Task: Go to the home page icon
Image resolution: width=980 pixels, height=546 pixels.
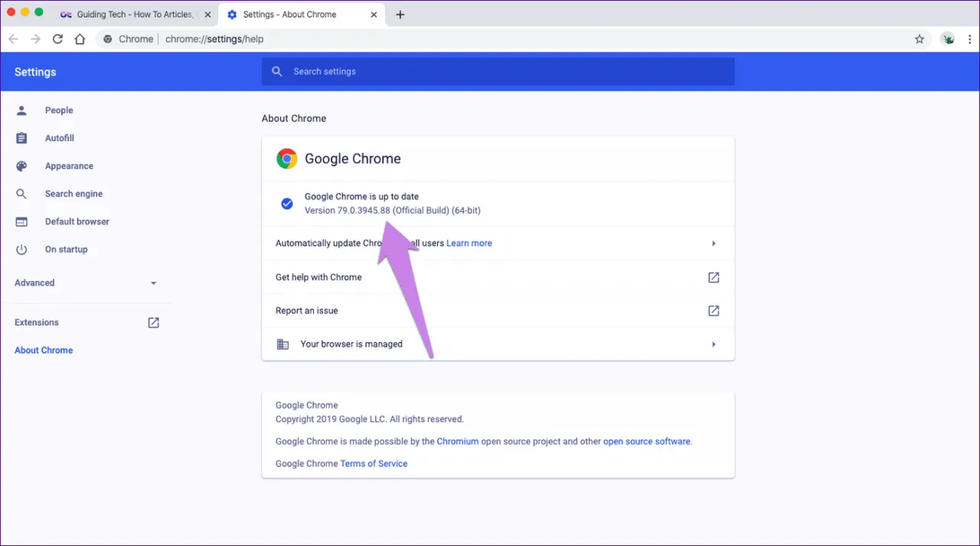Action: (80, 39)
